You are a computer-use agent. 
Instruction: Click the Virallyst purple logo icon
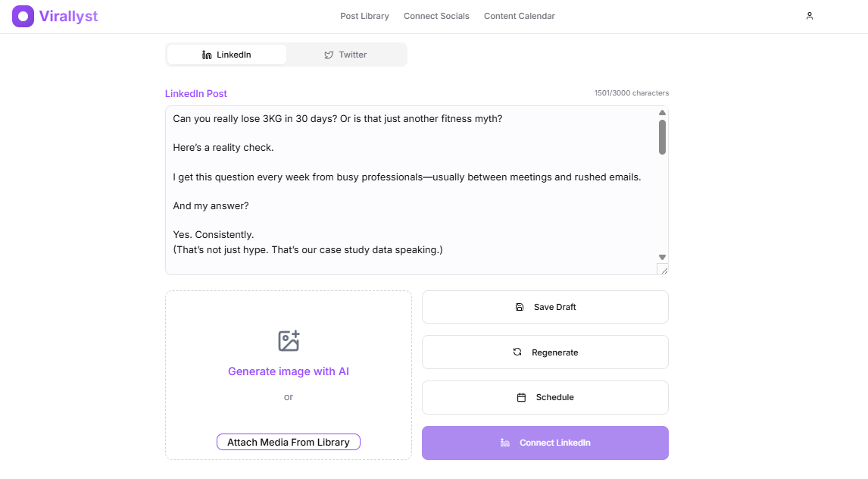pyautogui.click(x=23, y=16)
